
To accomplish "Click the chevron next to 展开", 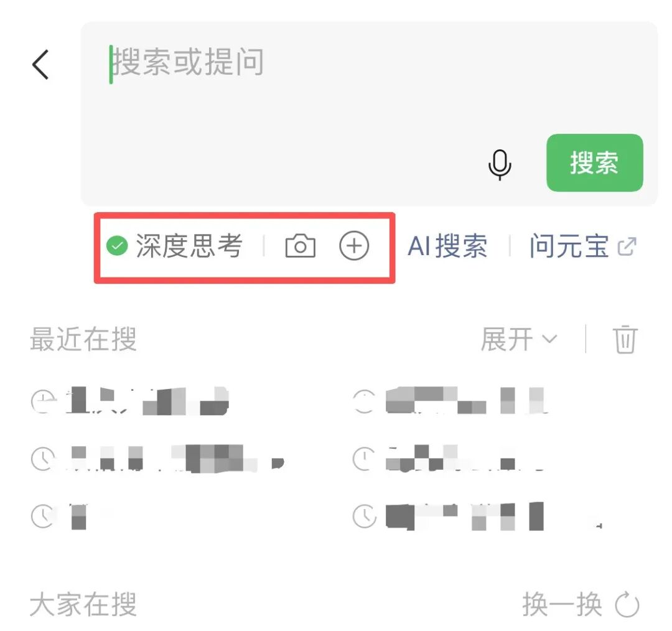I will 549,339.
